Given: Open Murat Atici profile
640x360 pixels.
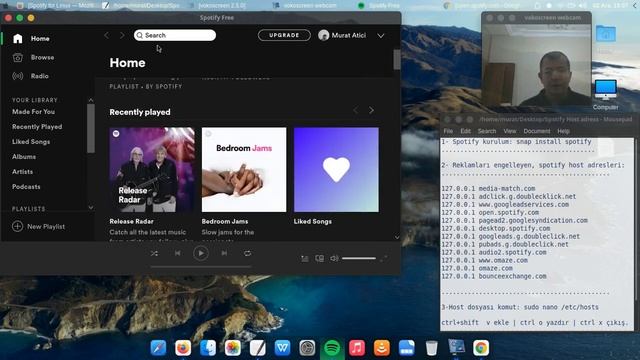Looking at the screenshot, I should [x=342, y=36].
